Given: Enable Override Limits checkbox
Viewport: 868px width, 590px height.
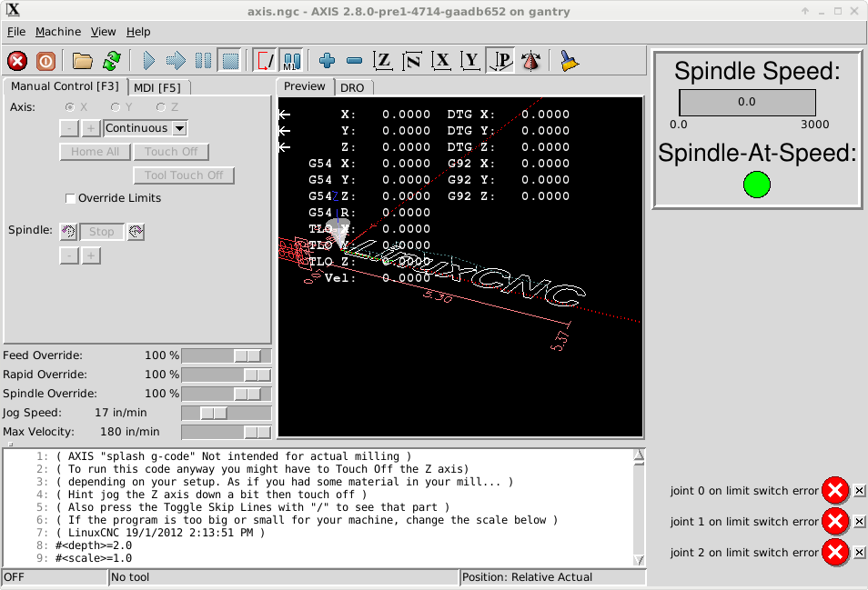Looking at the screenshot, I should click(x=71, y=198).
